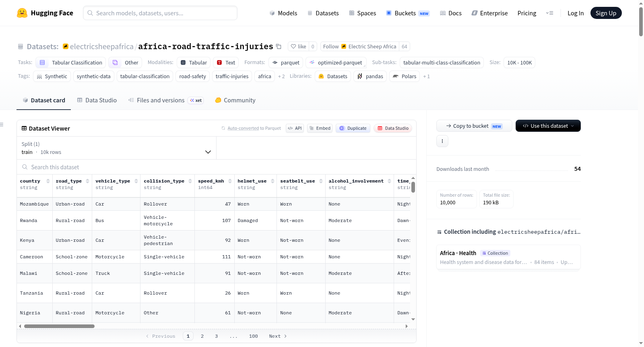Select the tabular-multi-class-classification sub-task tag

pyautogui.click(x=442, y=62)
